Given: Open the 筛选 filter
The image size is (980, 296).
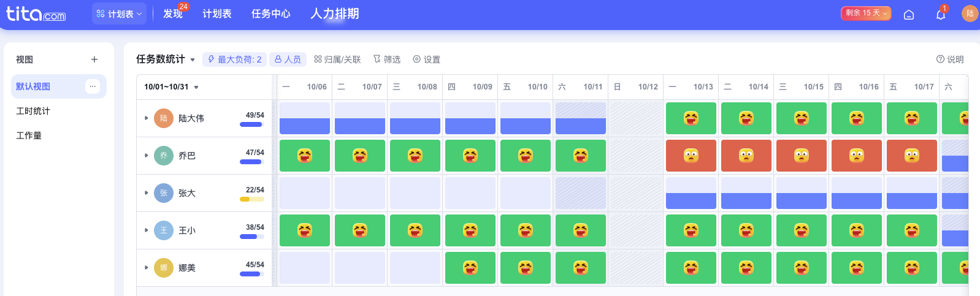Looking at the screenshot, I should point(387,59).
